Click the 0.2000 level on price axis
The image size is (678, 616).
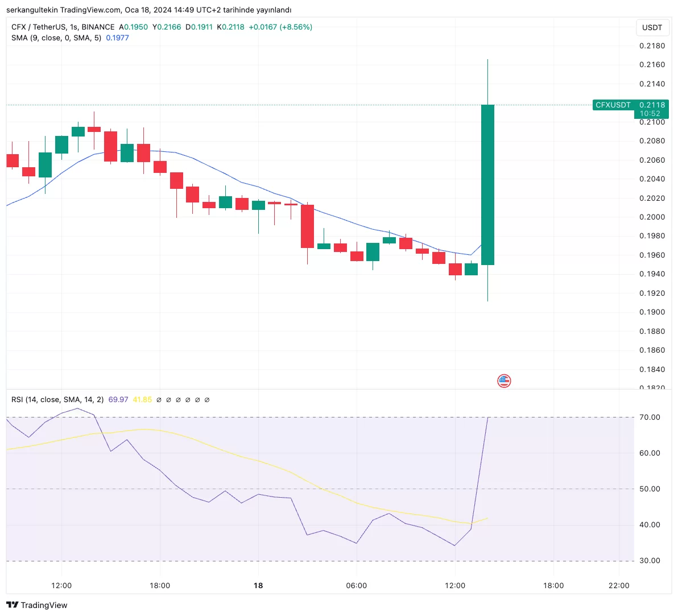pyautogui.click(x=652, y=217)
